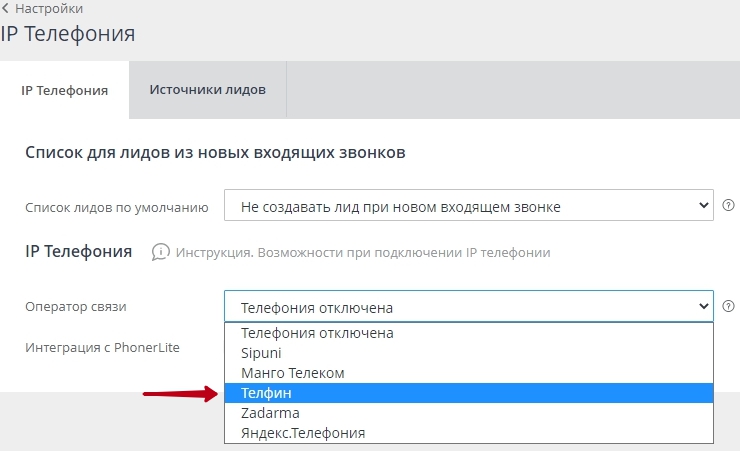Image resolution: width=740 pixels, height=451 pixels.
Task: Select Телефония отключена in the operator list
Action: pos(317,333)
